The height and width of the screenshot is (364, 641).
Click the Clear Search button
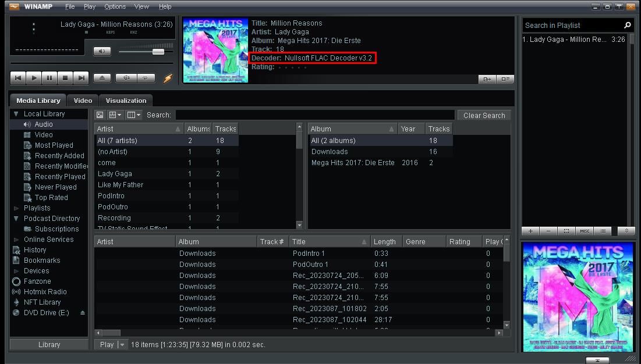pyautogui.click(x=484, y=115)
